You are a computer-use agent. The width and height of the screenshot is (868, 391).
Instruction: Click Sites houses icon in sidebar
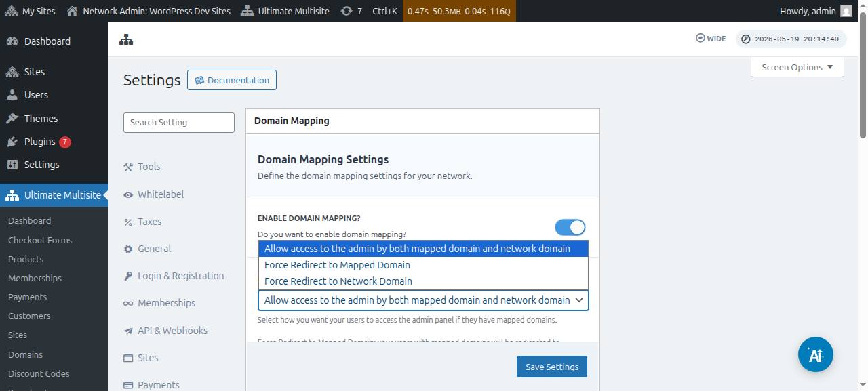12,72
